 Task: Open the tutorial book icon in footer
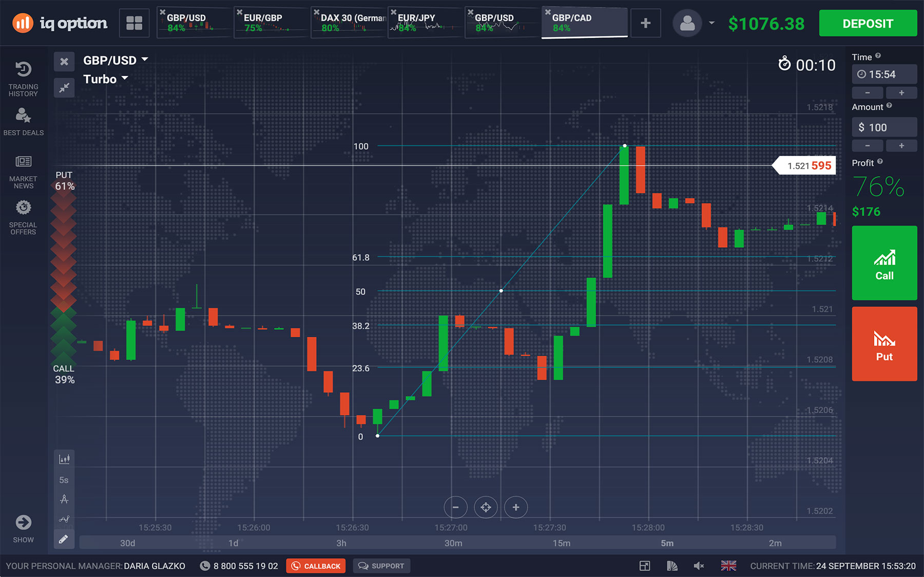[x=672, y=566]
